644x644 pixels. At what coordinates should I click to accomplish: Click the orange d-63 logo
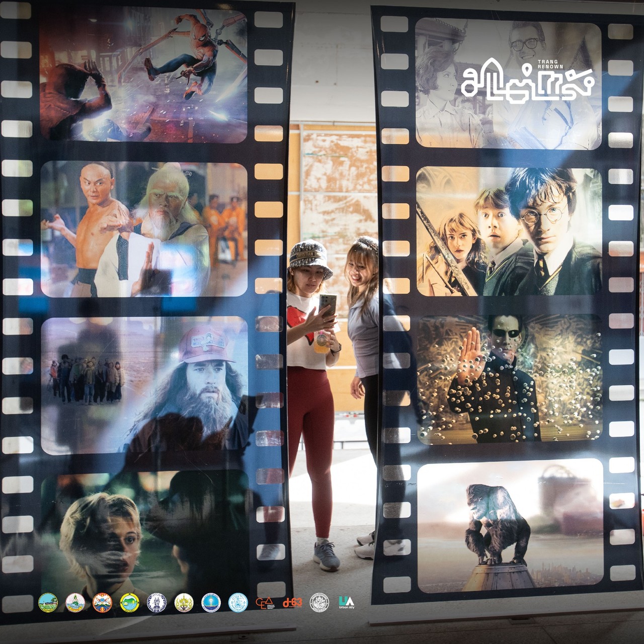[292, 602]
